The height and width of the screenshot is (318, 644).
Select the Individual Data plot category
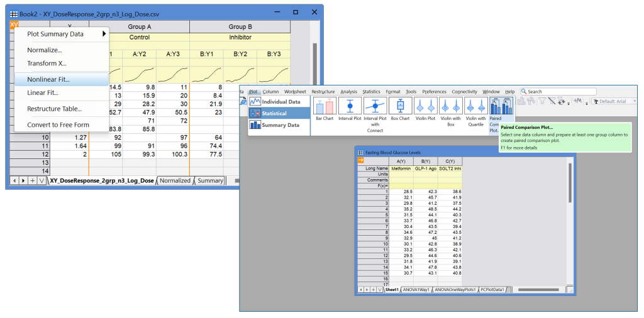coord(279,101)
